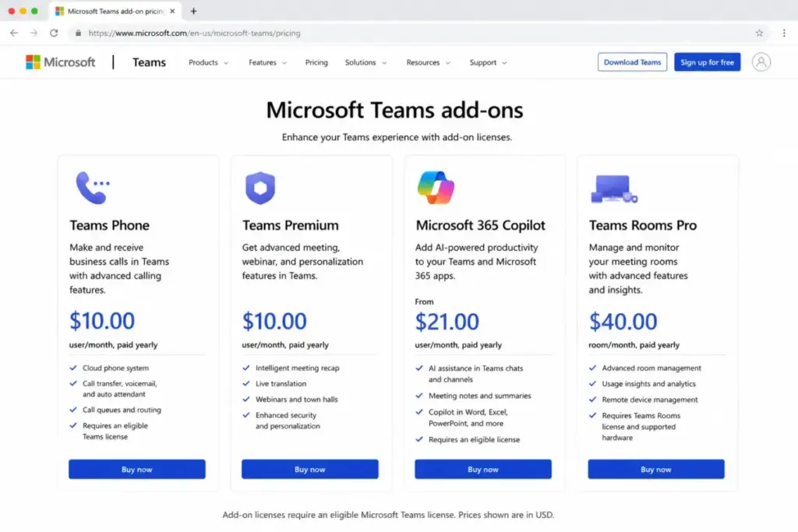Click 'Advanced room management' feature text
This screenshot has height=532, width=798.
tap(651, 368)
